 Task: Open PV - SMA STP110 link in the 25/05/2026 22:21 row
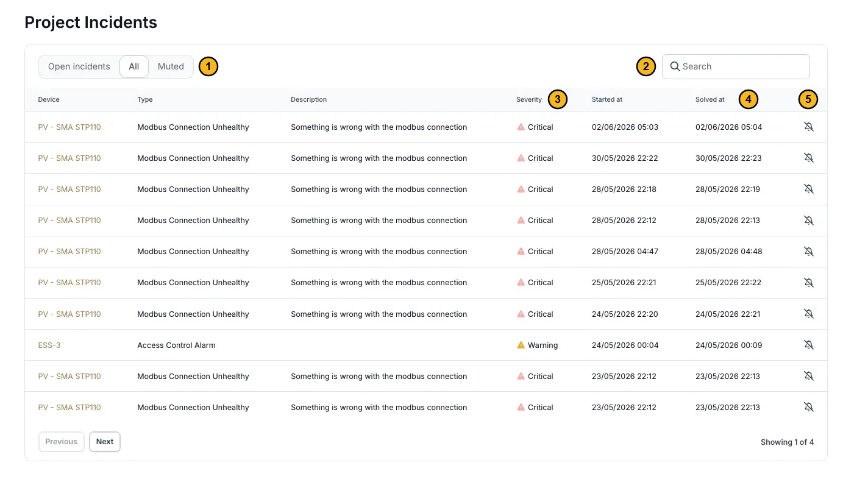point(69,283)
